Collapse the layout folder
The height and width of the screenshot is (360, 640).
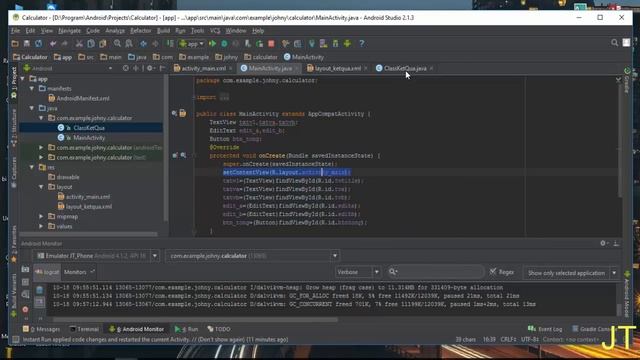(x=41, y=187)
